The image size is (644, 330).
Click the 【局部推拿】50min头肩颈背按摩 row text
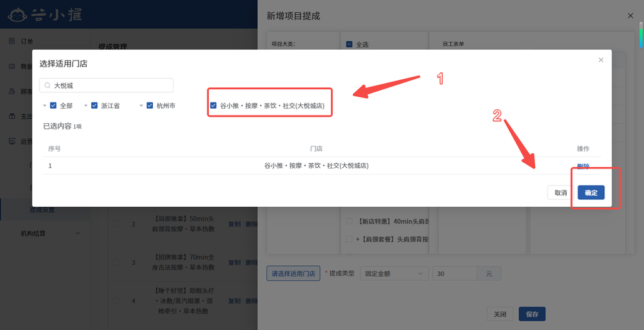[183, 224]
